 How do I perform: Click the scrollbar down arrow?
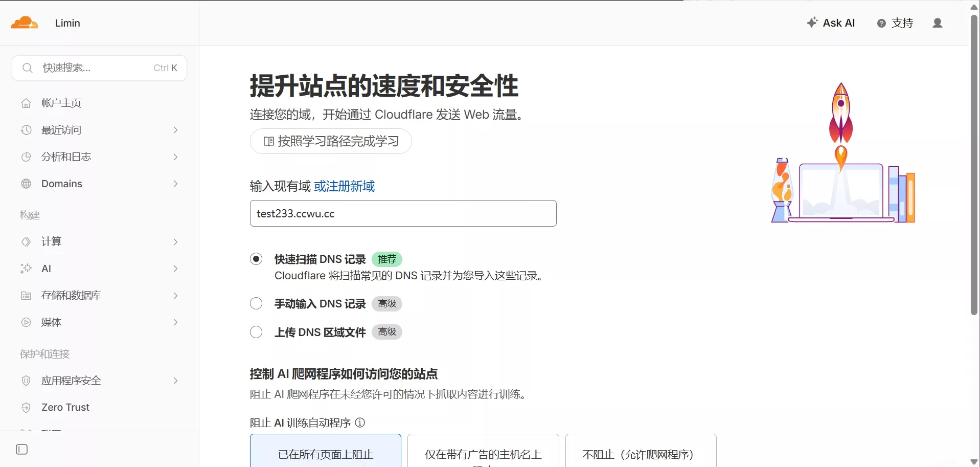click(974, 462)
